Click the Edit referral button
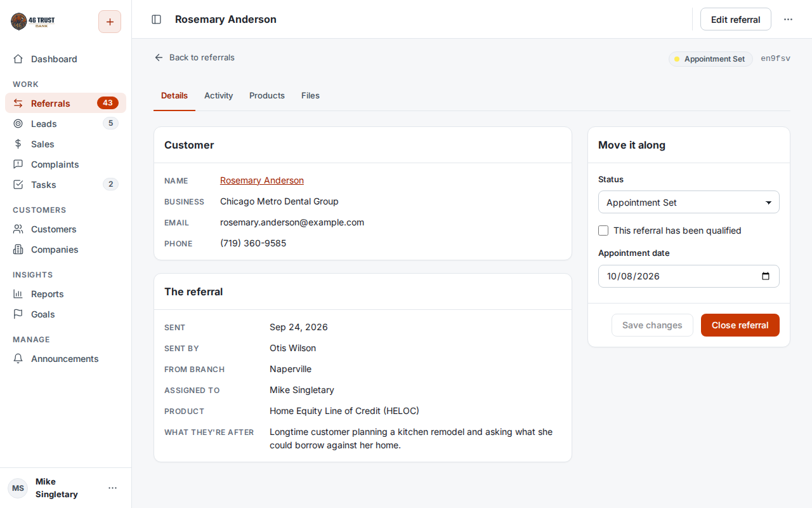The width and height of the screenshot is (812, 508). pos(736,20)
